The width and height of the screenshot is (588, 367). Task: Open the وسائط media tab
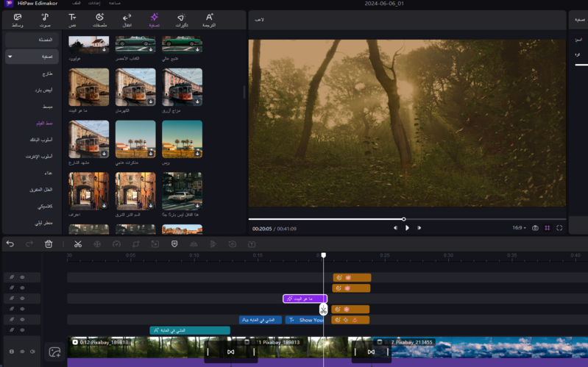17,21
